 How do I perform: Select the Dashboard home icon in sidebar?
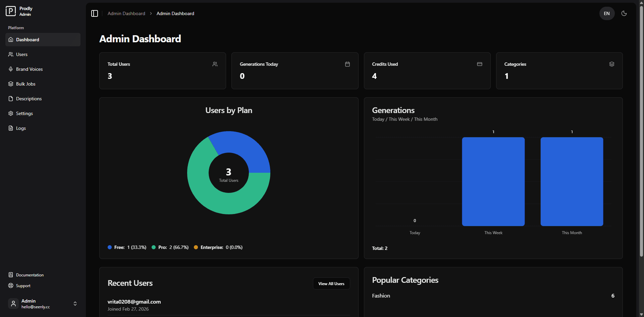[11, 40]
